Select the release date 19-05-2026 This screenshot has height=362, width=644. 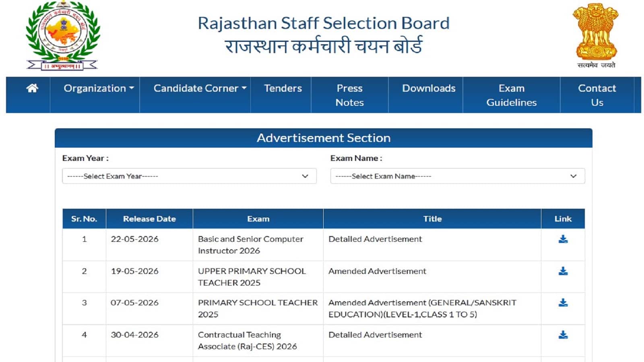click(134, 271)
